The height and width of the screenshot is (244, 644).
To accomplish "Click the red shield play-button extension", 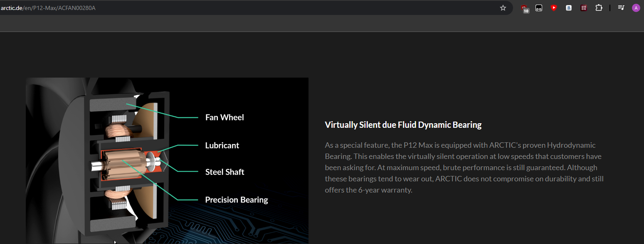I will tap(553, 8).
